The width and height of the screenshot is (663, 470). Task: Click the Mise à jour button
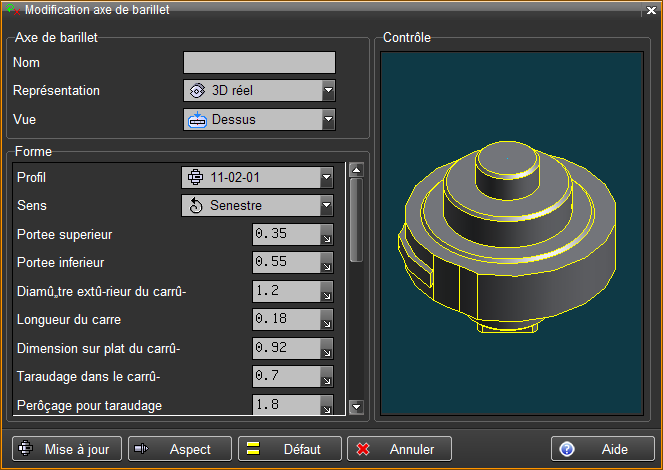coord(67,449)
